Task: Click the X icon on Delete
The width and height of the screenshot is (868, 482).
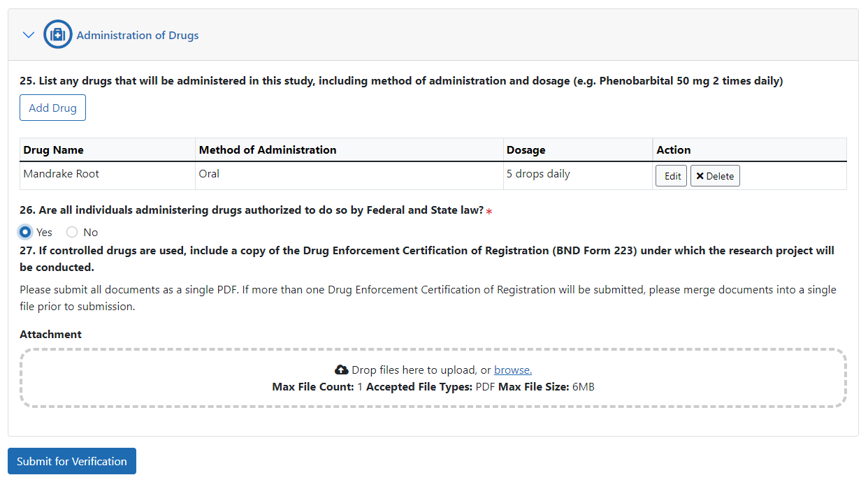Action: 700,176
